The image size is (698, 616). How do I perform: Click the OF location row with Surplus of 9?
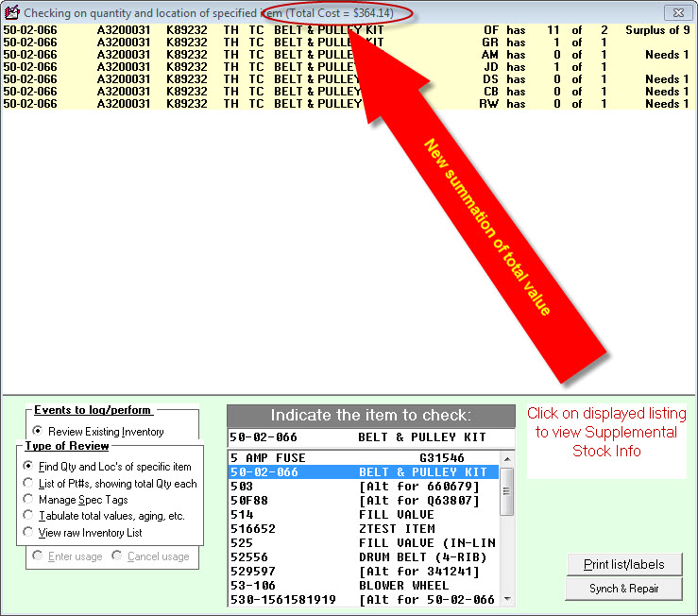point(348,30)
